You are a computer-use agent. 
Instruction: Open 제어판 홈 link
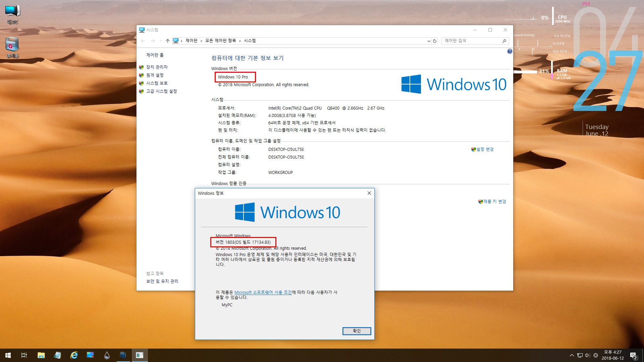155,55
